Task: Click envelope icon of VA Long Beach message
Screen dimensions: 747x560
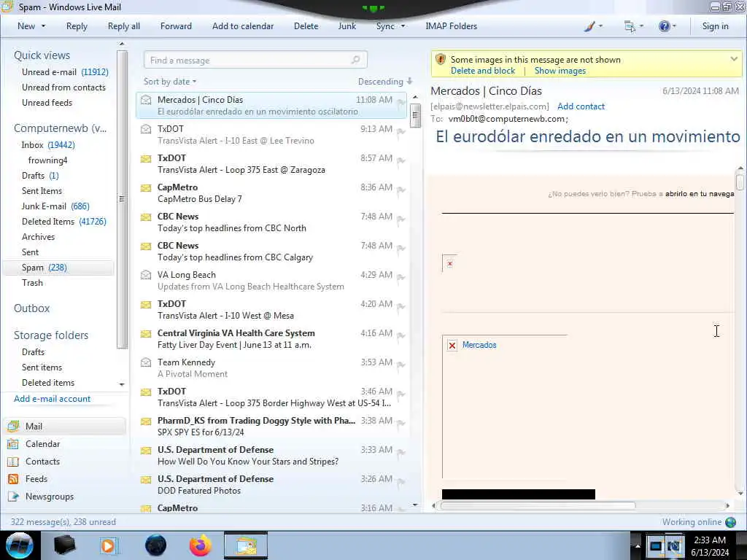Action: click(x=146, y=275)
